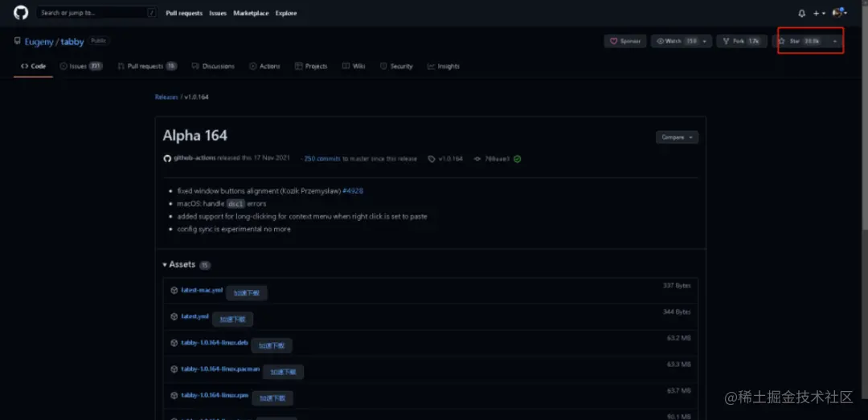Click accelerate download button for latest.yml

[x=232, y=320]
